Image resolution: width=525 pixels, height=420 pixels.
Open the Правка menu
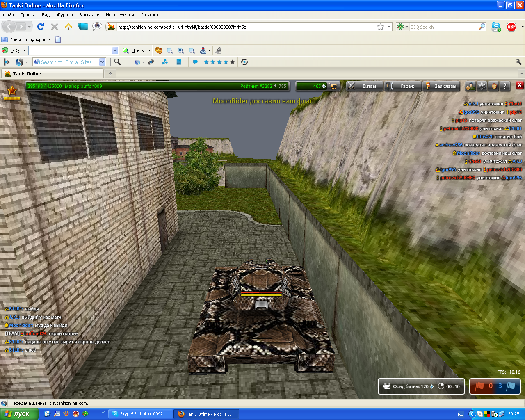[x=27, y=15]
